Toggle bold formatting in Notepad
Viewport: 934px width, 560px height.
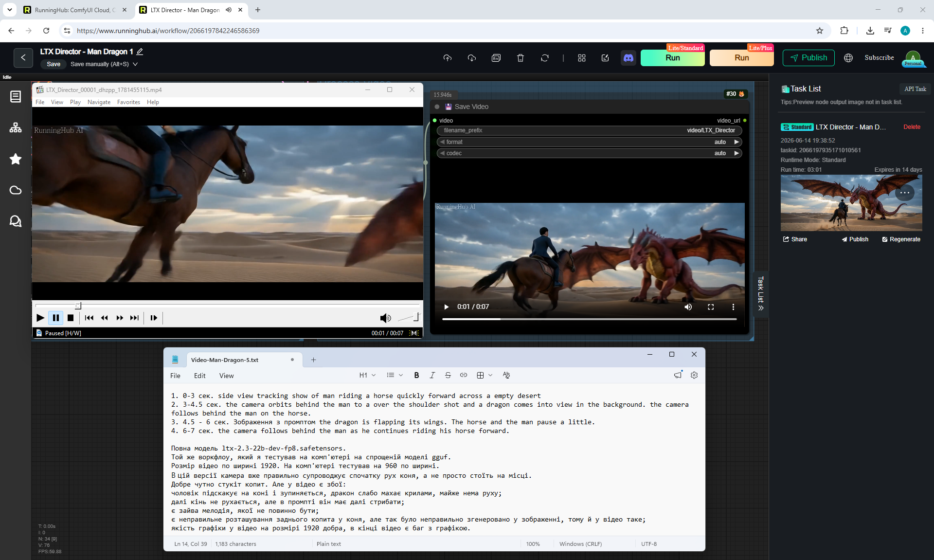click(416, 375)
